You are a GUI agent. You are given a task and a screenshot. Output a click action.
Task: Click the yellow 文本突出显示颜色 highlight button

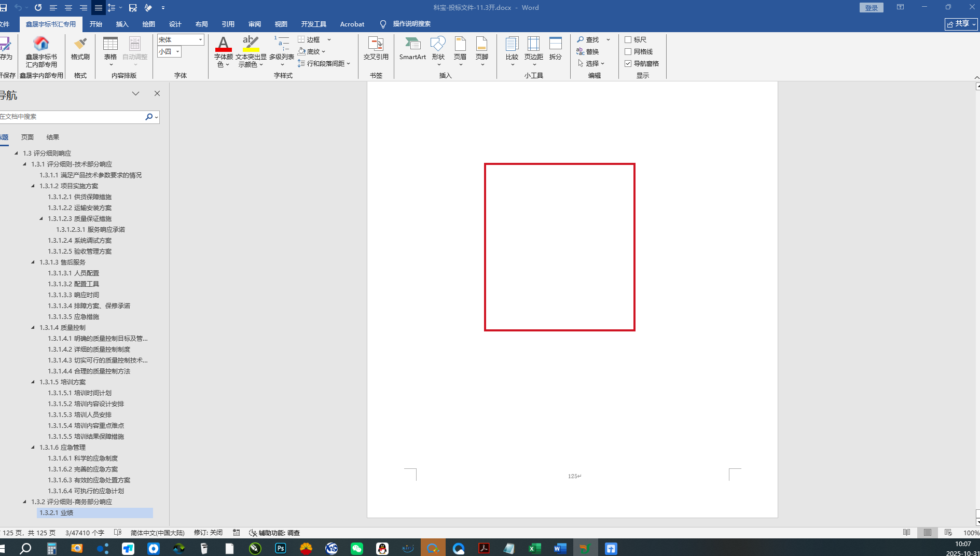click(x=251, y=44)
